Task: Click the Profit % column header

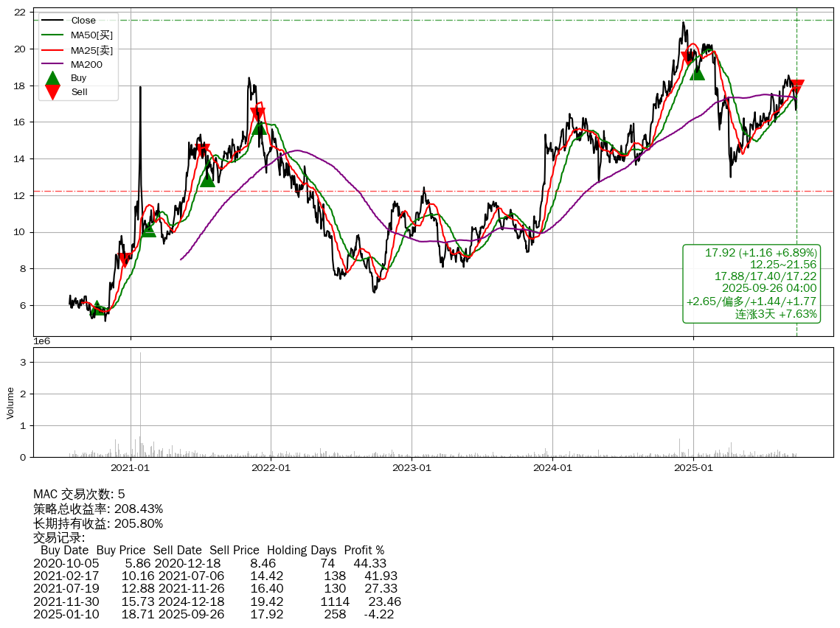Action: click(x=364, y=551)
